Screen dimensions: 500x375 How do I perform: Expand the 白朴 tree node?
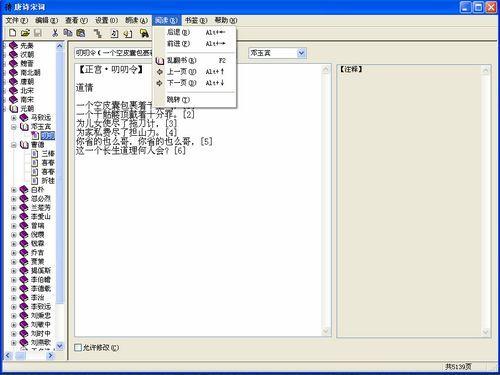click(14, 190)
